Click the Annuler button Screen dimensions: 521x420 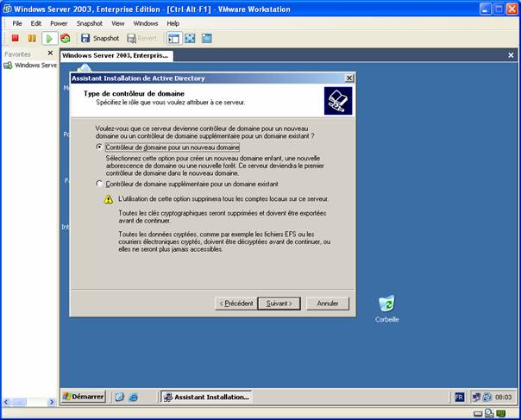click(x=328, y=304)
